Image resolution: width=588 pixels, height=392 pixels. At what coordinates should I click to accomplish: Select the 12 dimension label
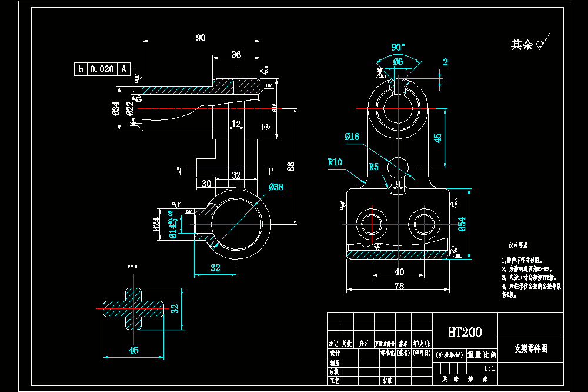pos(236,124)
